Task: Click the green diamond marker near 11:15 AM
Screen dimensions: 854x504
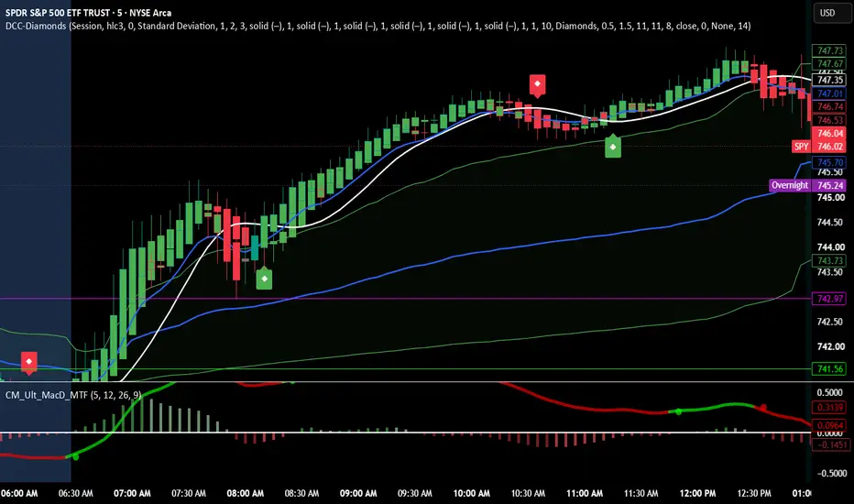Action: pyautogui.click(x=613, y=146)
